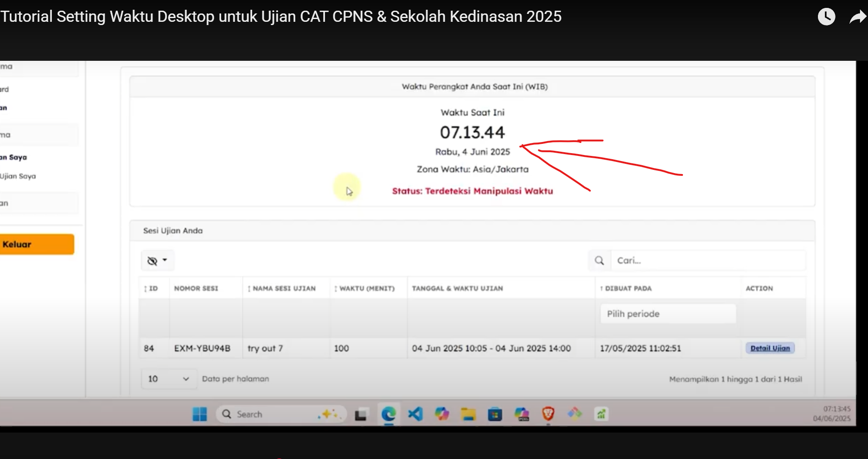Click the video Share arrow icon
Screen dimensions: 868x459
pyautogui.click(x=857, y=17)
